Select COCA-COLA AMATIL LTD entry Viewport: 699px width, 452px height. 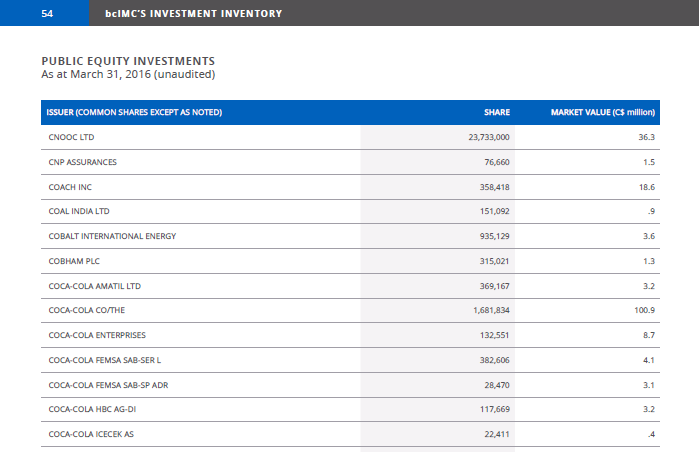tap(95, 286)
